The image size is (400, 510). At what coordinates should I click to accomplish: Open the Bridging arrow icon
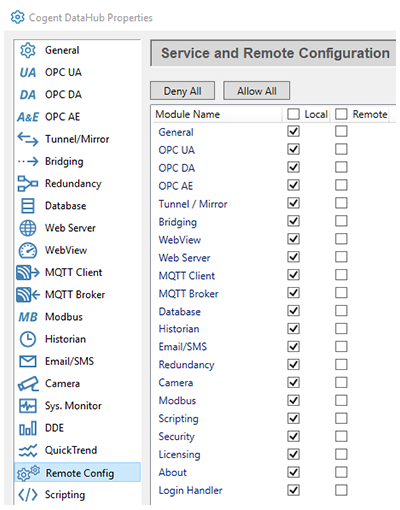click(28, 162)
